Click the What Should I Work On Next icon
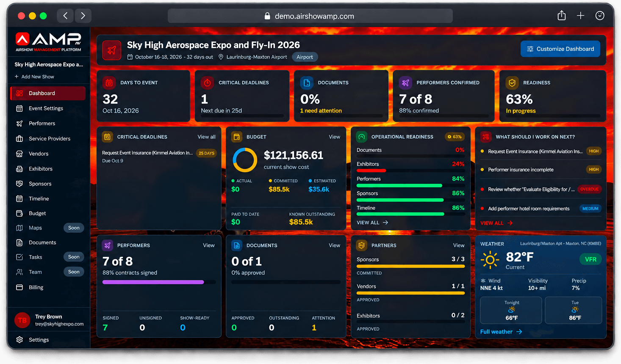 coord(486,137)
